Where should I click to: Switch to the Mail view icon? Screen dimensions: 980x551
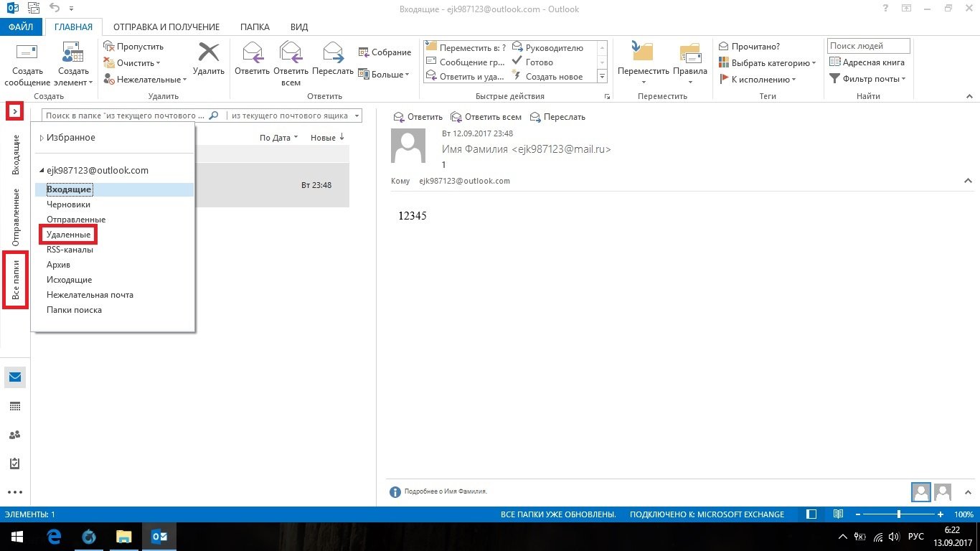(15, 377)
